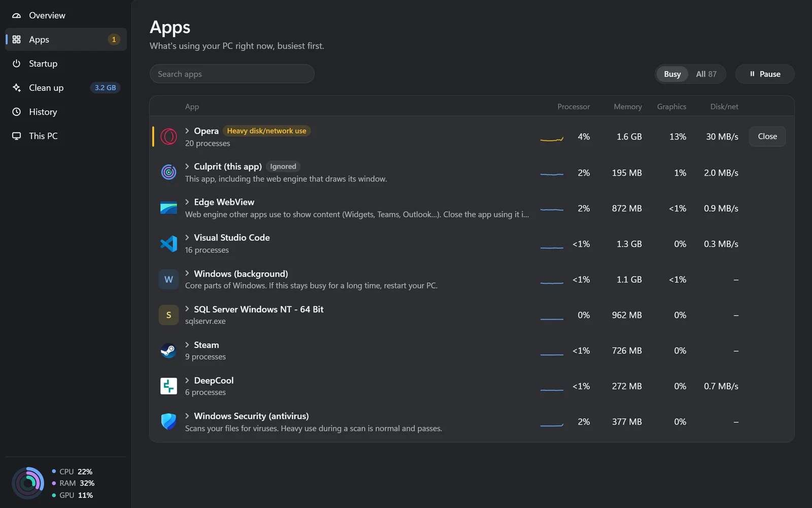Image resolution: width=812 pixels, height=508 pixels.
Task: Expand the Opera process group
Action: pyautogui.click(x=187, y=131)
